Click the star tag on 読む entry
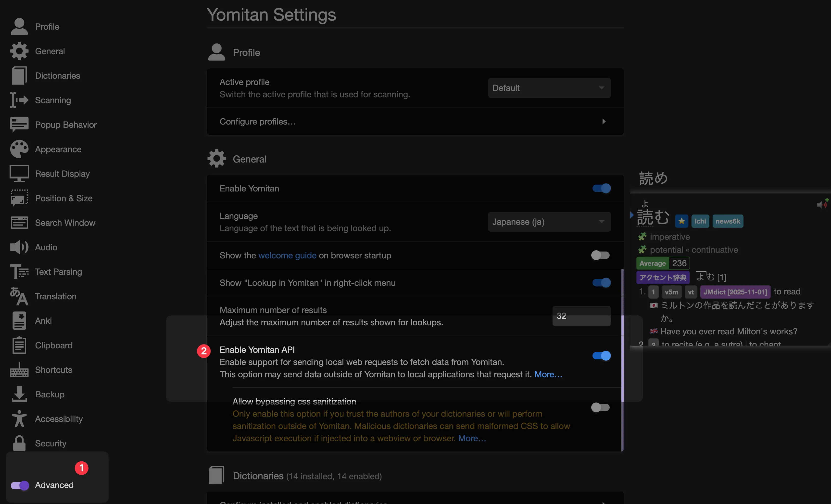 (681, 221)
